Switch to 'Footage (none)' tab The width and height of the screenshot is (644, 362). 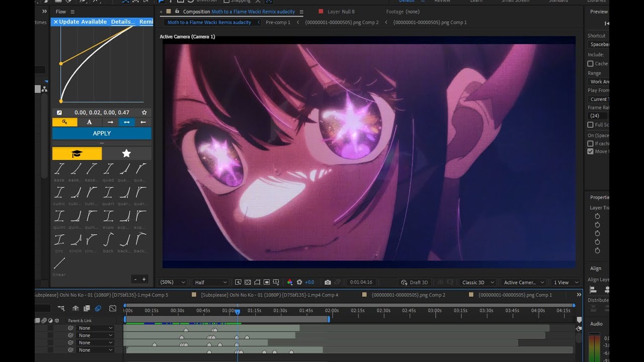(403, 12)
